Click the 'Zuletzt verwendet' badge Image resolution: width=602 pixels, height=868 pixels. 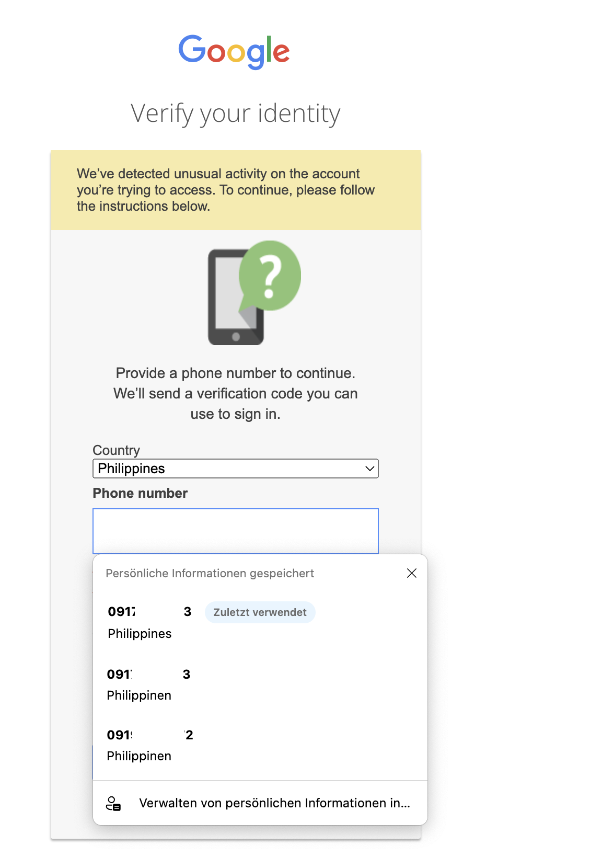tap(260, 612)
